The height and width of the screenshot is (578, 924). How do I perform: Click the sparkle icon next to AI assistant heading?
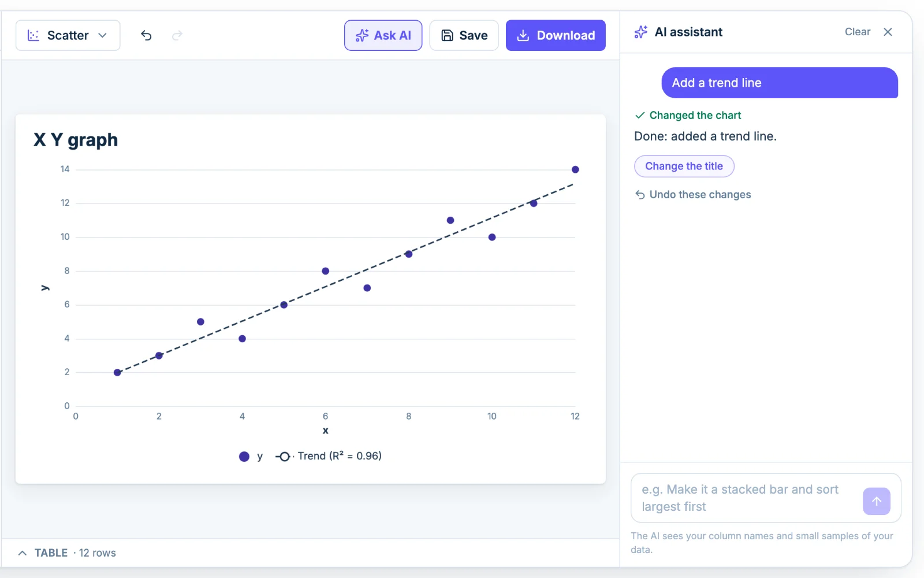click(x=641, y=32)
